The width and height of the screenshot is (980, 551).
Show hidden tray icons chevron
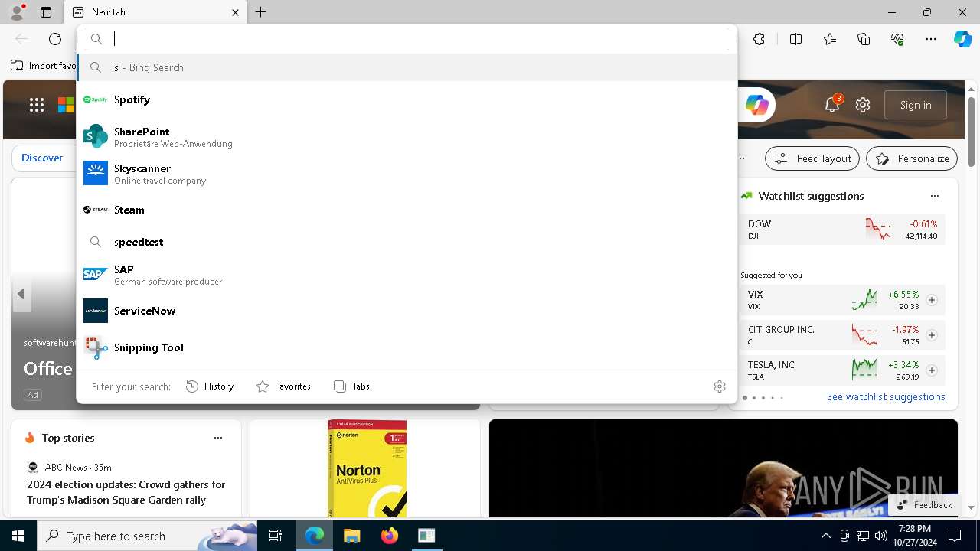click(x=825, y=536)
